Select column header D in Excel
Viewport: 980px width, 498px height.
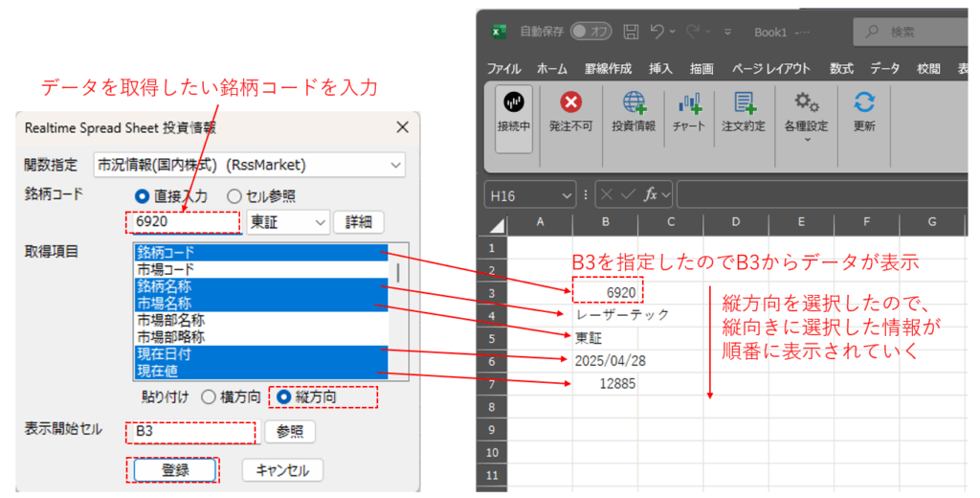pyautogui.click(x=736, y=222)
